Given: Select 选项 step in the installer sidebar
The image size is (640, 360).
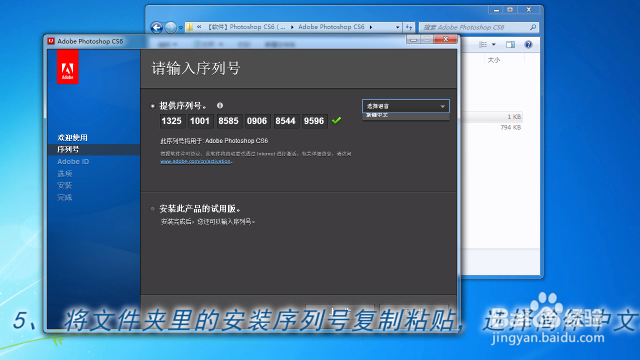Looking at the screenshot, I should pyautogui.click(x=64, y=173).
